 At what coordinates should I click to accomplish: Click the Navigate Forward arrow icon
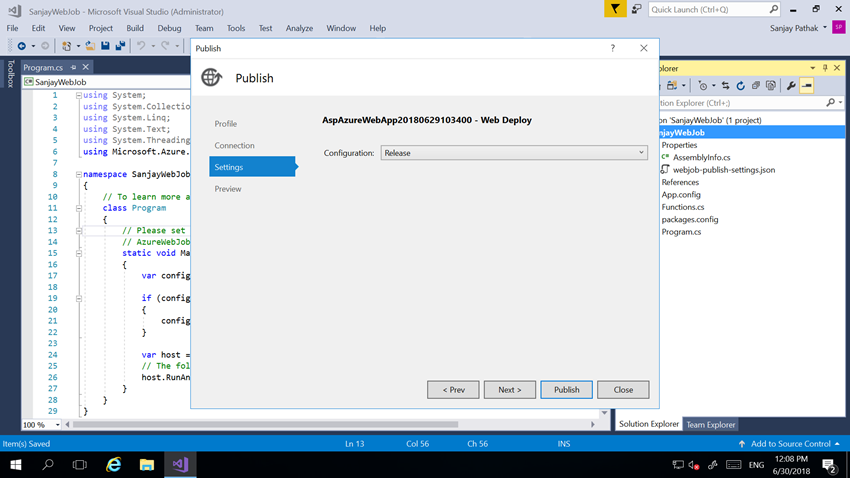point(46,46)
